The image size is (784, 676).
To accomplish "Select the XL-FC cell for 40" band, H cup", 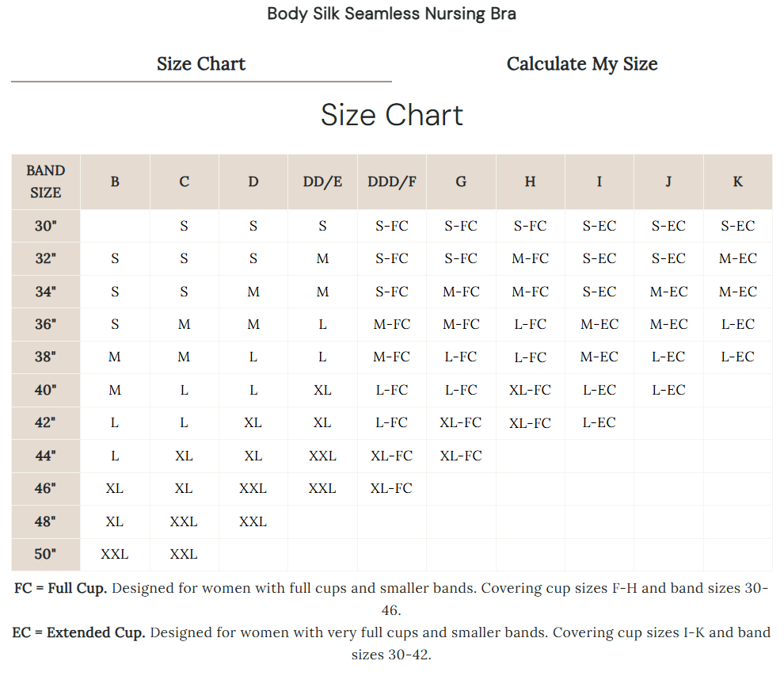I will coord(530,390).
